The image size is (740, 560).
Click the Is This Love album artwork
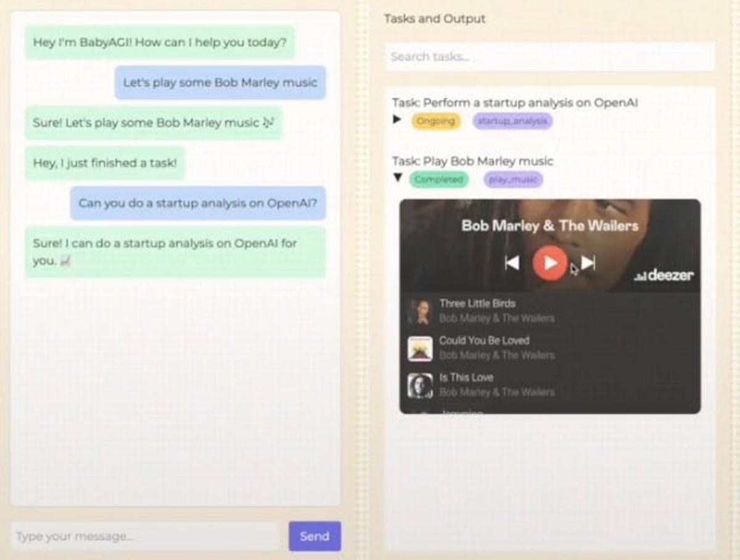tap(420, 384)
